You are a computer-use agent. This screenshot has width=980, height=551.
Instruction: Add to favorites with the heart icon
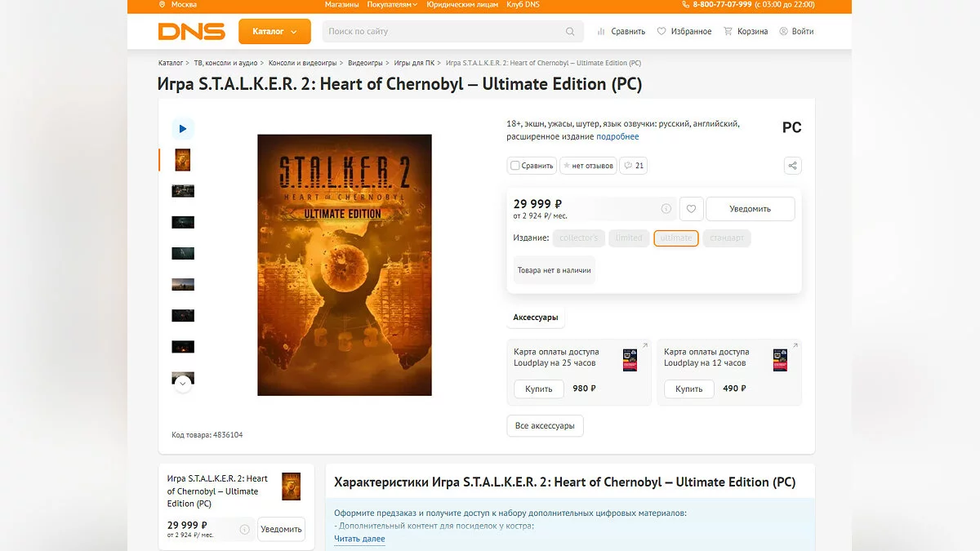coord(691,209)
